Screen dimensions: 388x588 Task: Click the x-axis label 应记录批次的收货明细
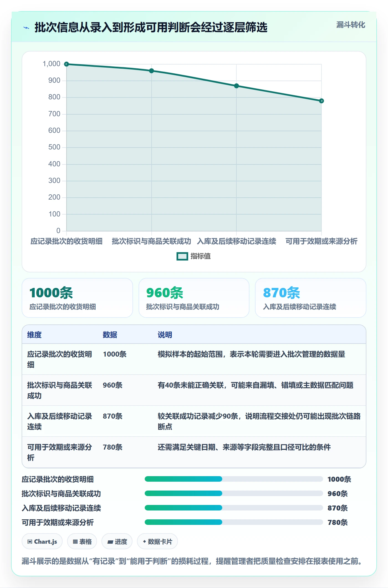point(67,241)
